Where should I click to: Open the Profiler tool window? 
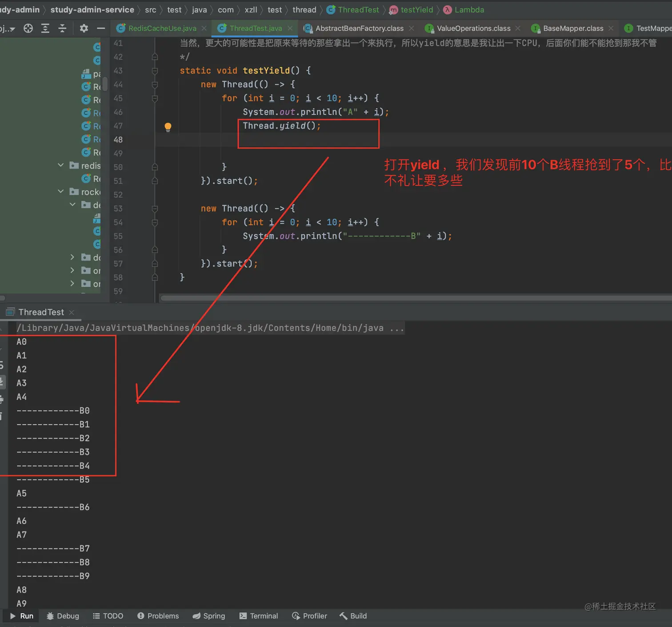(309, 616)
